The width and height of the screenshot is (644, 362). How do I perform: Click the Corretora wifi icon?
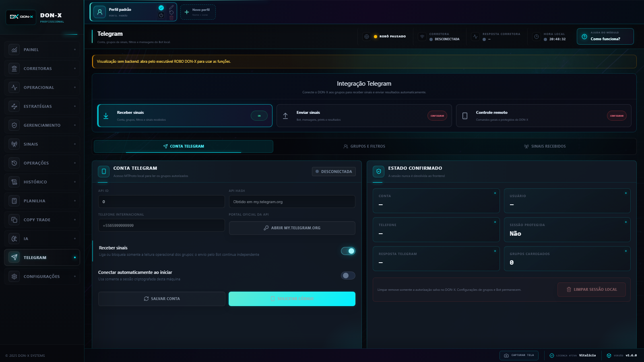[x=422, y=37]
